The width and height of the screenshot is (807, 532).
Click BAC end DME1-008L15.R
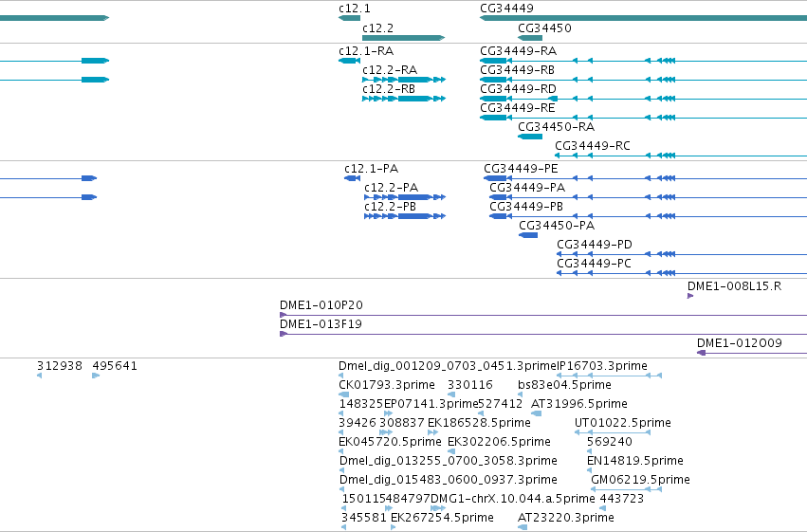point(734,286)
